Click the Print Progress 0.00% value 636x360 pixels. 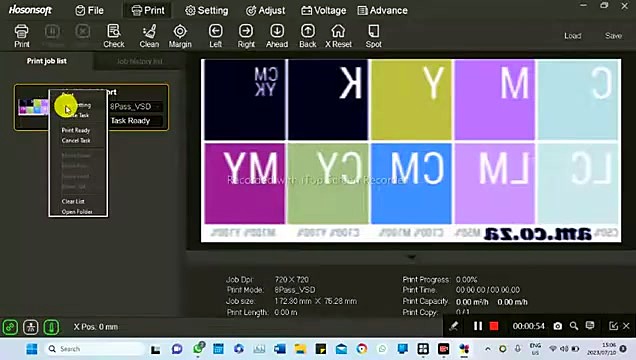466,280
